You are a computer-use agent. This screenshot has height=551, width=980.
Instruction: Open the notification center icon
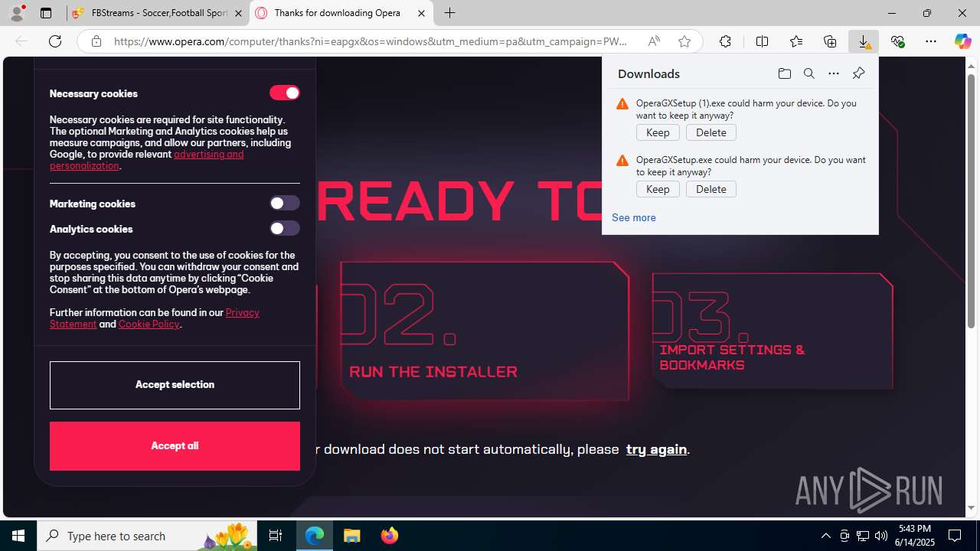(x=955, y=536)
